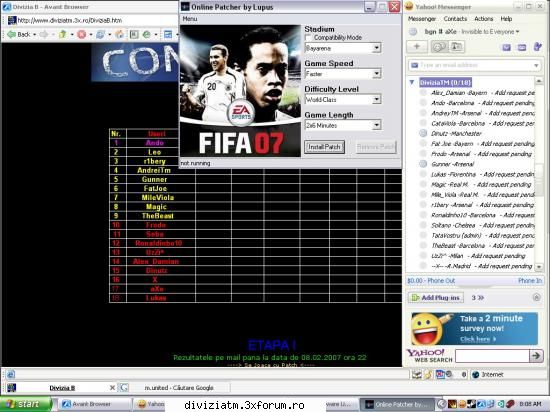This screenshot has height=412, width=550.
Task: Open the Actions menu
Action: coord(483,19)
